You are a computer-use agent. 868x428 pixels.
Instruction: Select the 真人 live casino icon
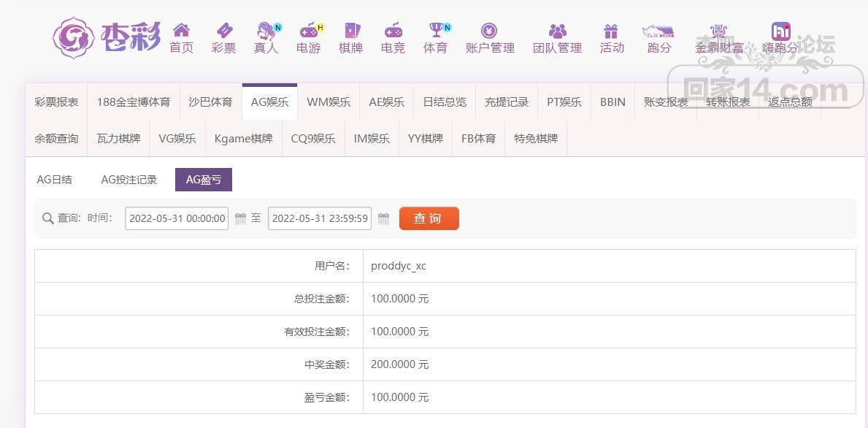pos(266,31)
